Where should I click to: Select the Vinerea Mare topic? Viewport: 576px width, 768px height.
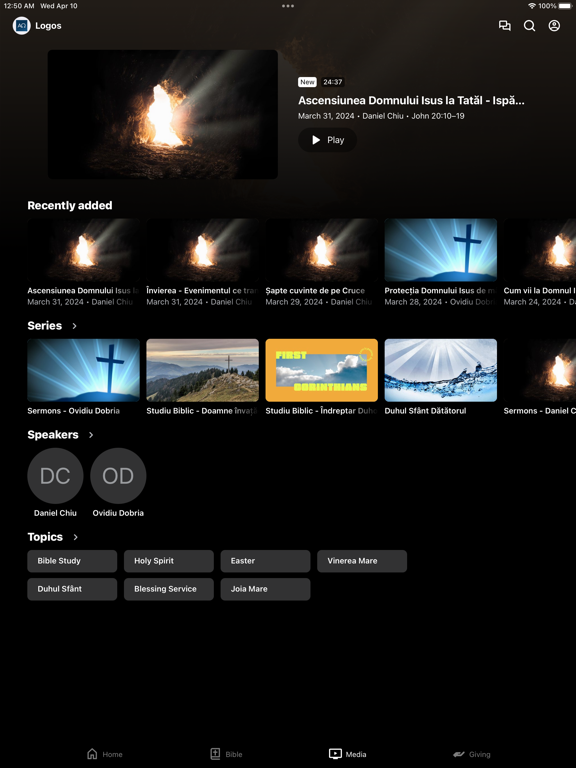[362, 561]
